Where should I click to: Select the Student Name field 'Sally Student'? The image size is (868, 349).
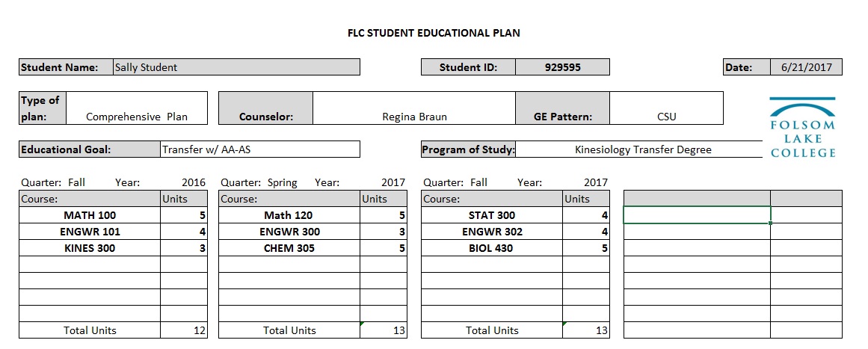[236, 67]
